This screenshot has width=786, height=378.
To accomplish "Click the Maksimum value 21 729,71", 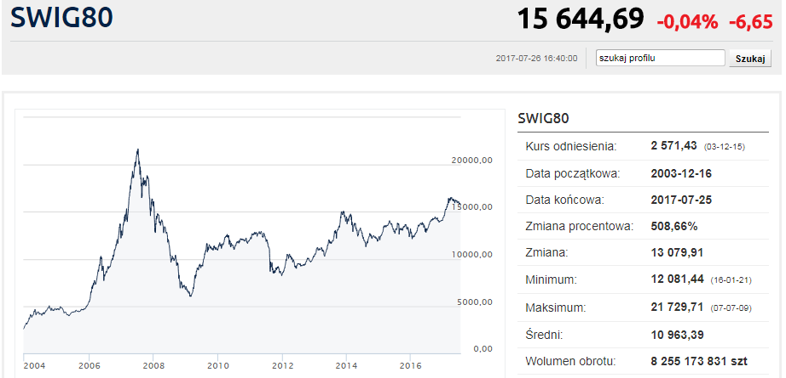I will [677, 307].
